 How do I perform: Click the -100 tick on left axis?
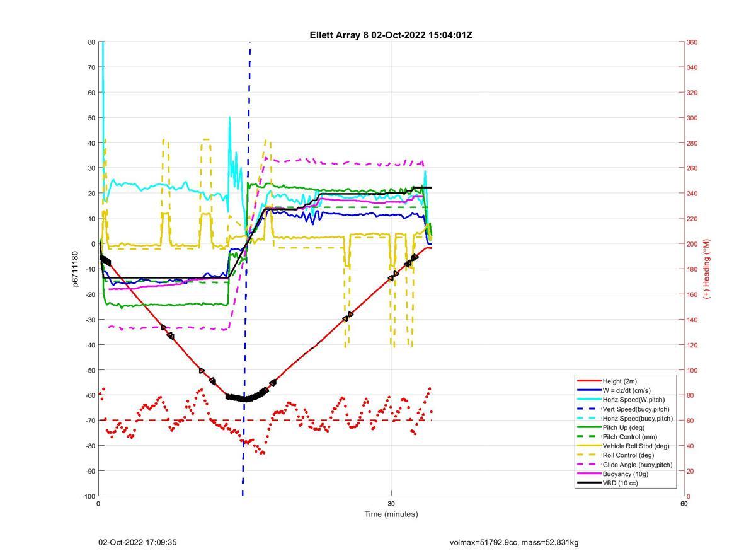(x=88, y=496)
